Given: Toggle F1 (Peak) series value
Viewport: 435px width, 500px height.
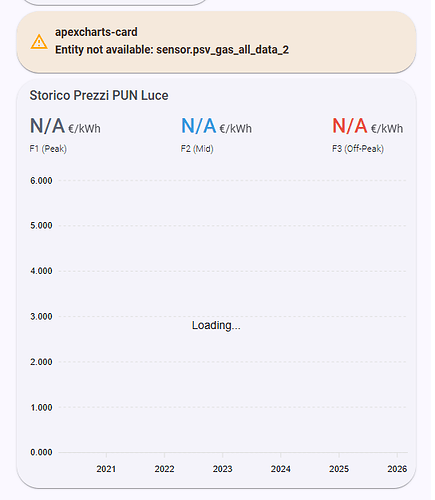Looking at the screenshot, I should coord(65,126).
